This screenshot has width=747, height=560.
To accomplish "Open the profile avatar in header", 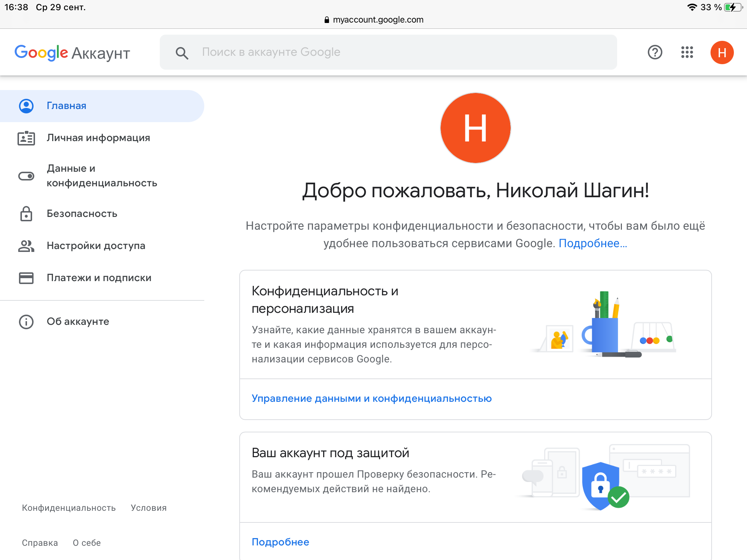I will [722, 52].
